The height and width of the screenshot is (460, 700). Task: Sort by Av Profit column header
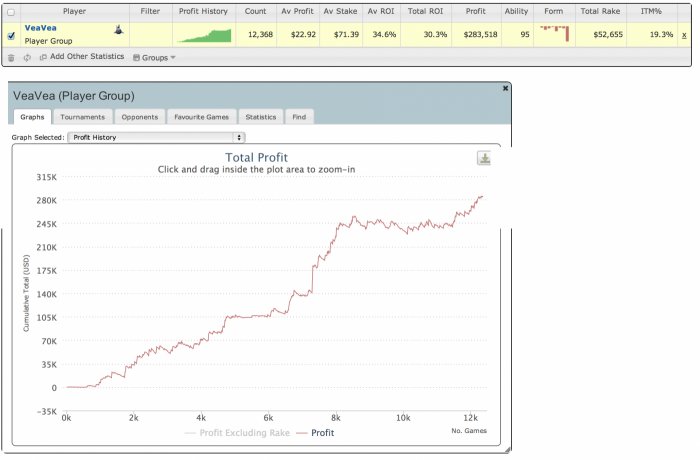[297, 12]
